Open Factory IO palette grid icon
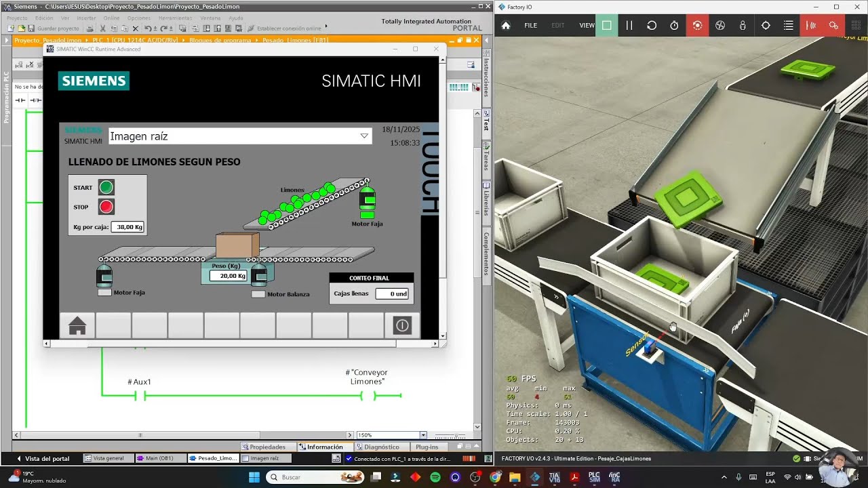The width and height of the screenshot is (868, 488). coord(856,25)
